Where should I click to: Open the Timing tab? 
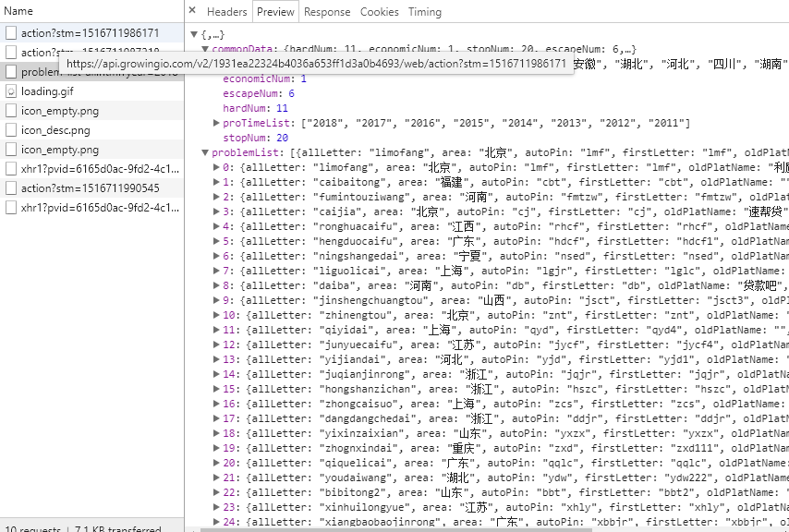(x=425, y=12)
